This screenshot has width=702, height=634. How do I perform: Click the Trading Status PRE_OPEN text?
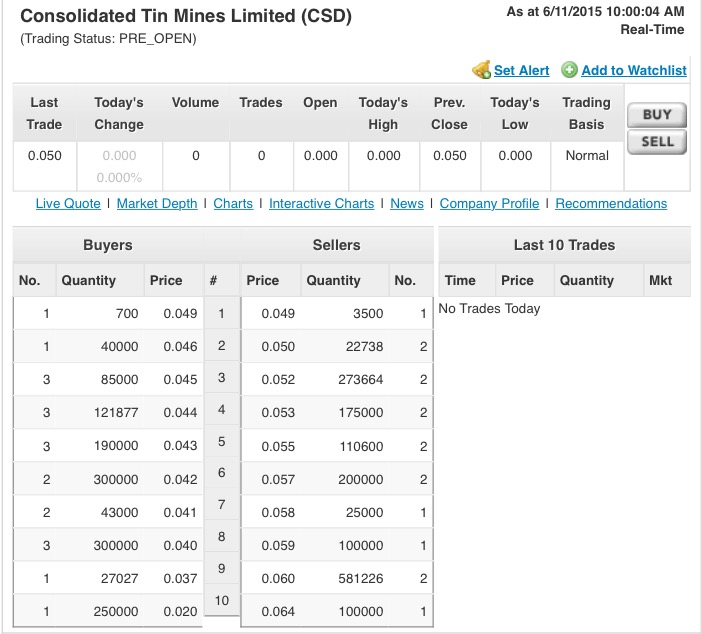[108, 39]
